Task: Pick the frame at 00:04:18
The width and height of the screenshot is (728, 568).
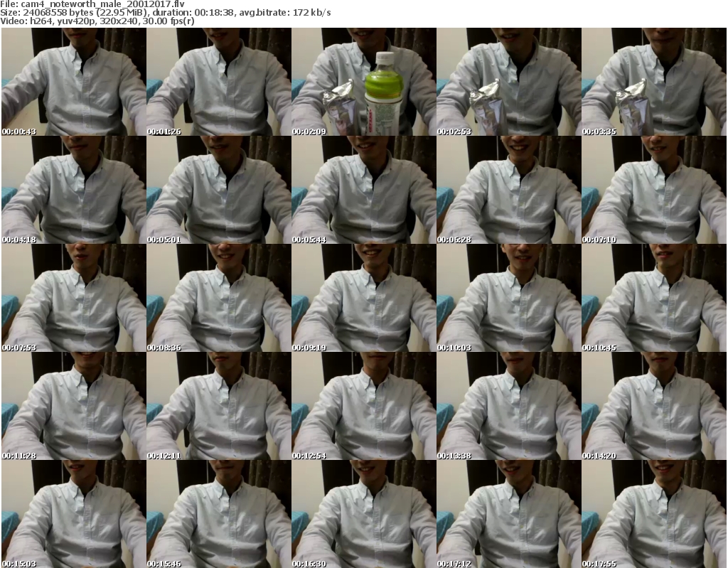Action: click(x=74, y=190)
